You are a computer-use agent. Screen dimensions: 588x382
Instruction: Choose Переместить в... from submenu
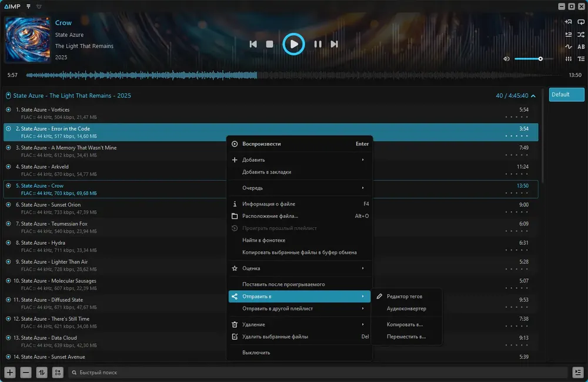pos(407,337)
